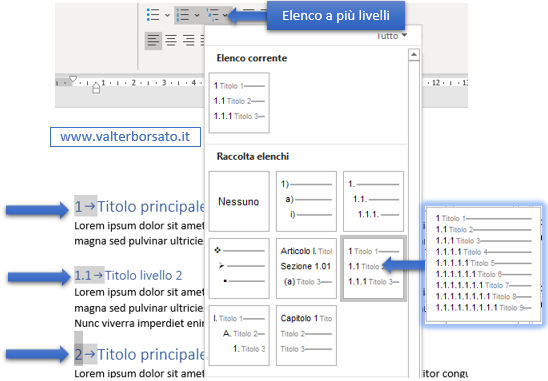Select the current list thumbnail under Elenco corrente
This screenshot has height=381, width=548.
point(239,103)
